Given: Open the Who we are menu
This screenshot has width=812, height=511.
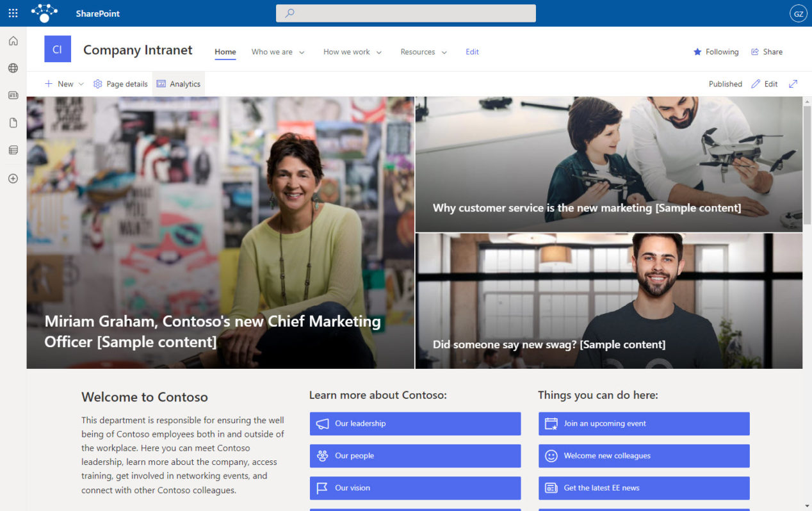Looking at the screenshot, I should point(272,52).
